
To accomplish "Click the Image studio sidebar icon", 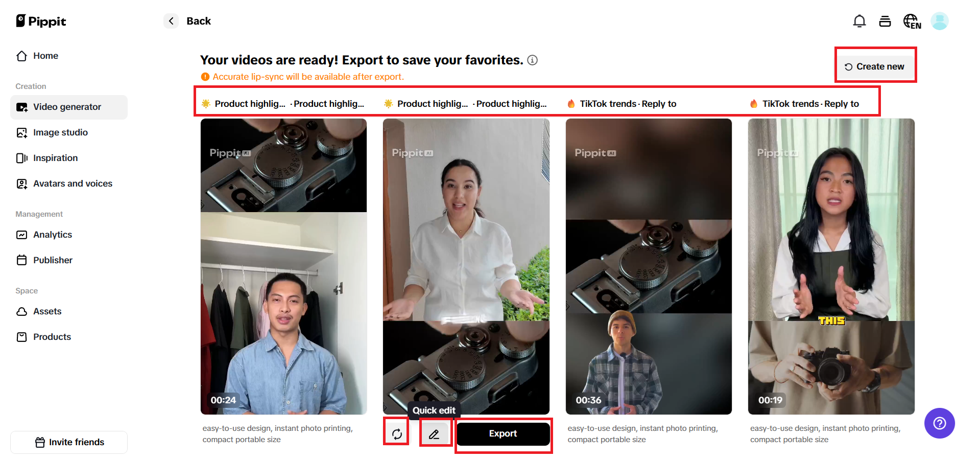I will point(21,132).
